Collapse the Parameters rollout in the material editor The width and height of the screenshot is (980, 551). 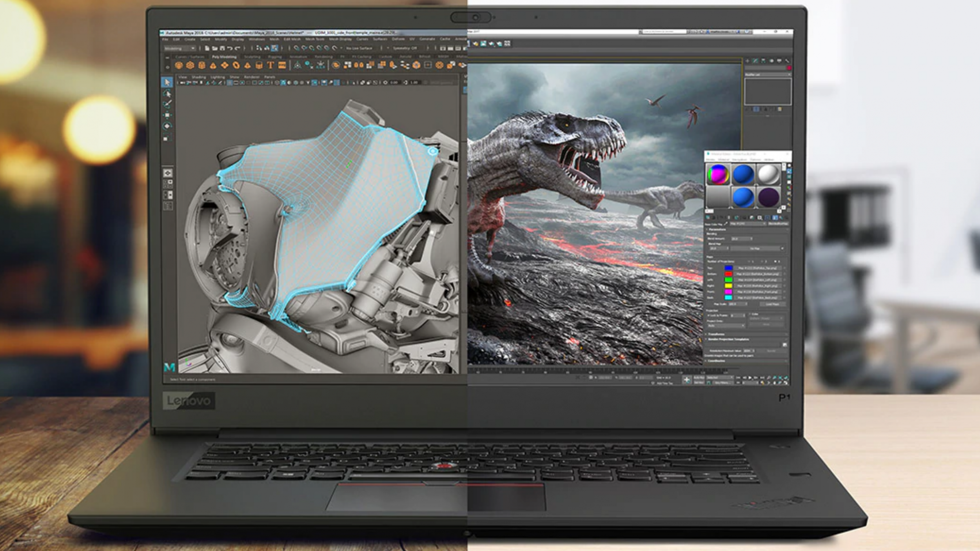pyautogui.click(x=717, y=230)
